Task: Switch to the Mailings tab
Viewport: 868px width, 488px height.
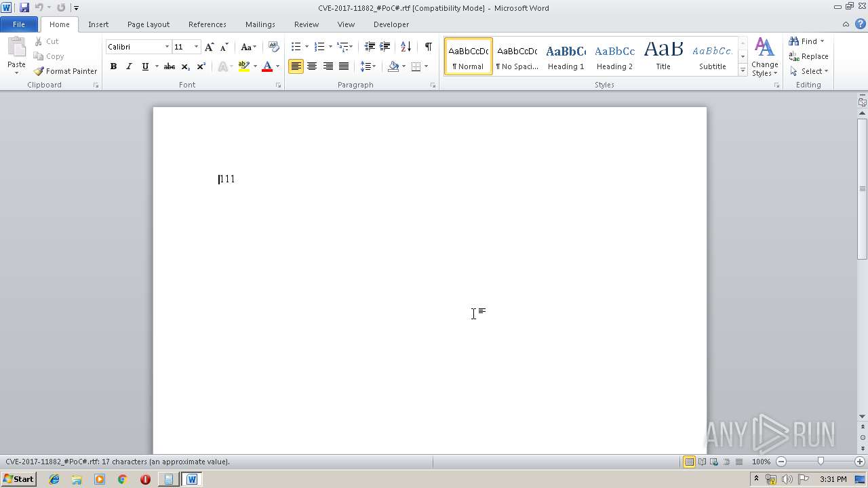Action: tap(260, 24)
